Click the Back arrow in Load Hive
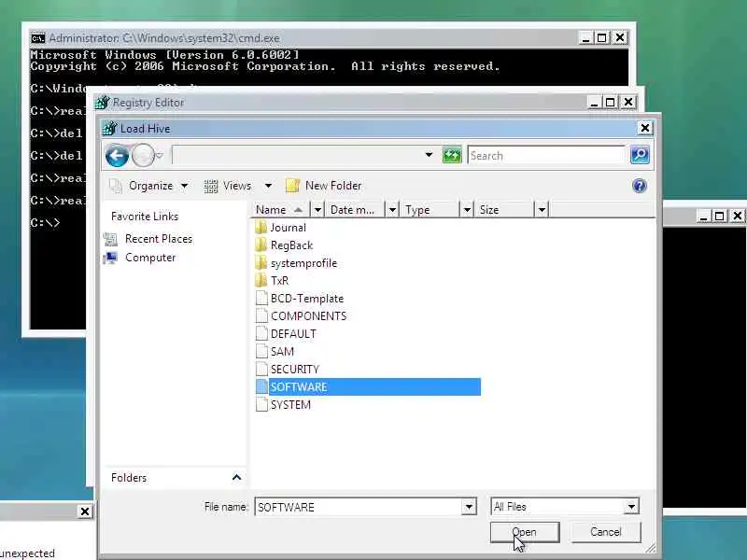 tap(117, 156)
